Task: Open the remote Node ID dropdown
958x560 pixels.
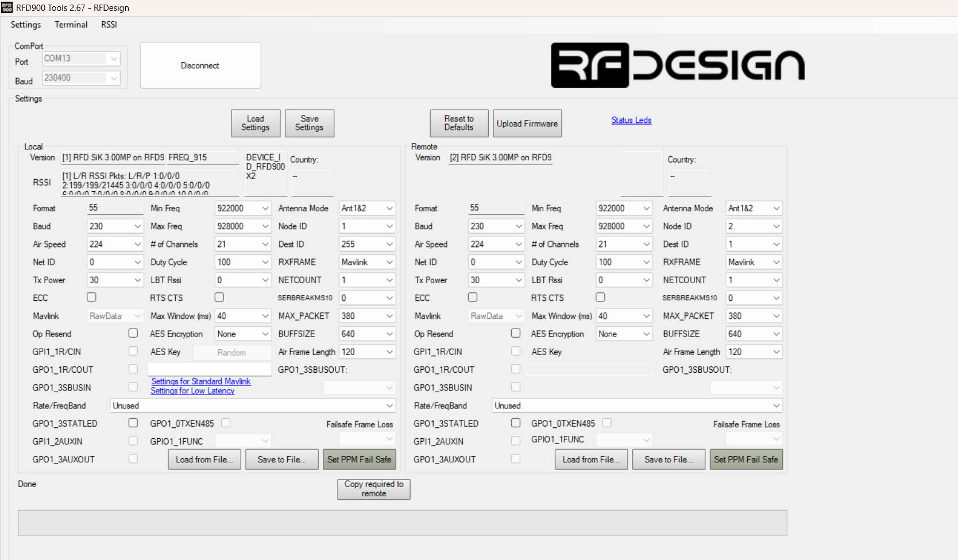Action: point(754,226)
